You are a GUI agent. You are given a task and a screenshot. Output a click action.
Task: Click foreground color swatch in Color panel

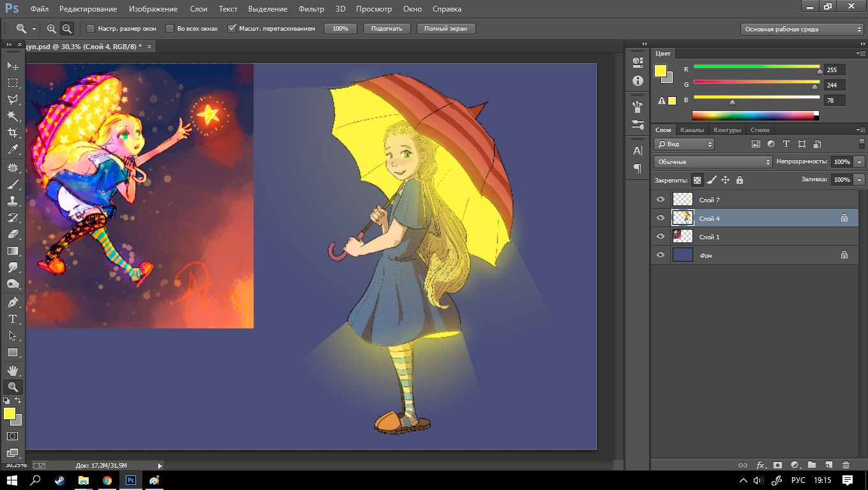click(x=661, y=71)
